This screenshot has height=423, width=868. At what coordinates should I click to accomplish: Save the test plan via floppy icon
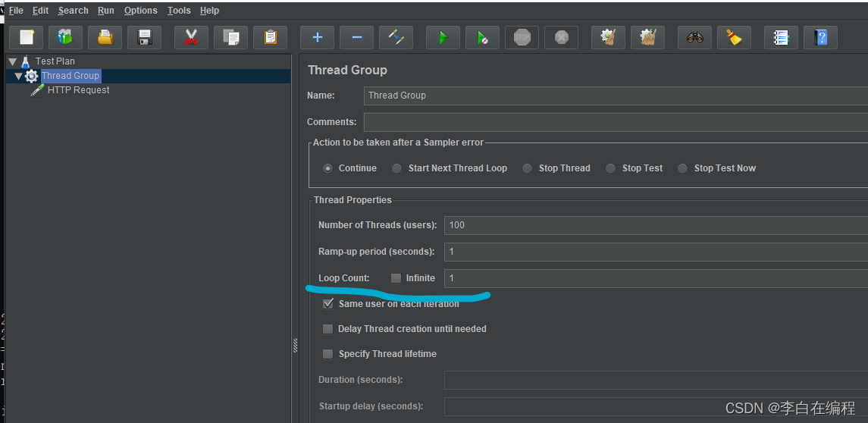pyautogui.click(x=145, y=38)
